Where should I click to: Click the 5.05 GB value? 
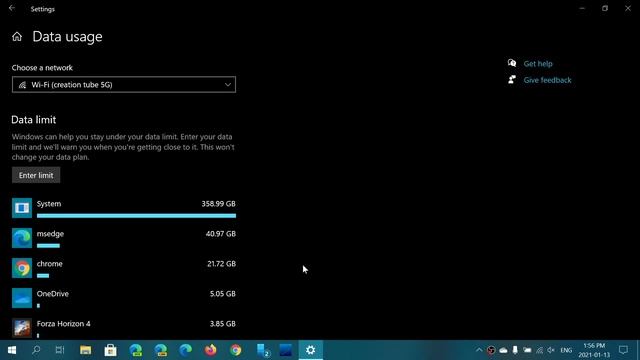point(222,294)
